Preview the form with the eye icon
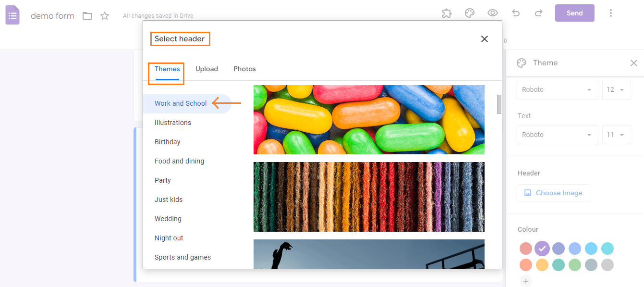The height and width of the screenshot is (287, 644). [x=493, y=13]
